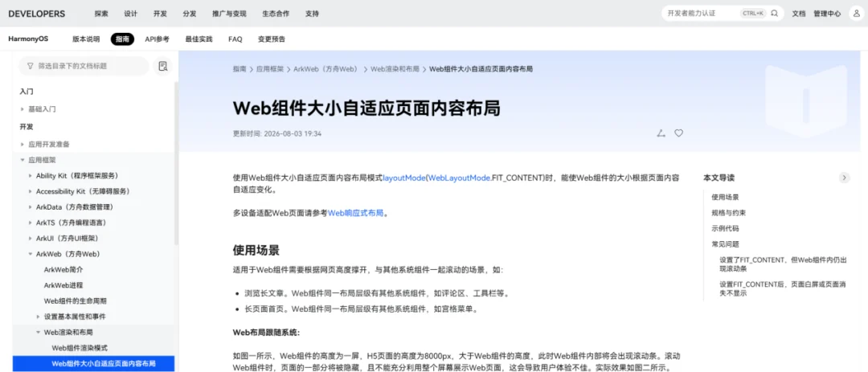The image size is (868, 372).
Task: Click the HarmonyOS label
Action: pyautogui.click(x=28, y=39)
